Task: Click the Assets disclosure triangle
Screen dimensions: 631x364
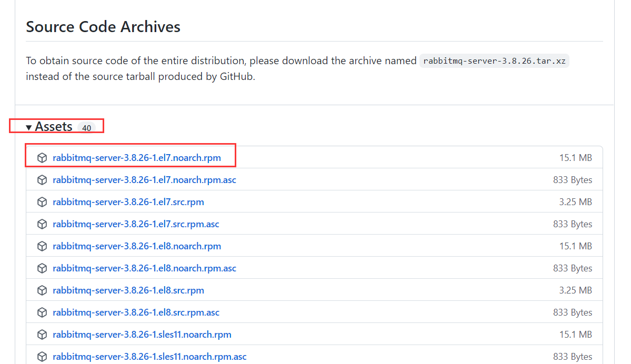Action: click(x=29, y=126)
